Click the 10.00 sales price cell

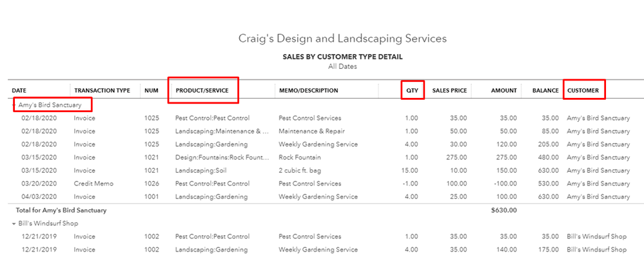459,171
